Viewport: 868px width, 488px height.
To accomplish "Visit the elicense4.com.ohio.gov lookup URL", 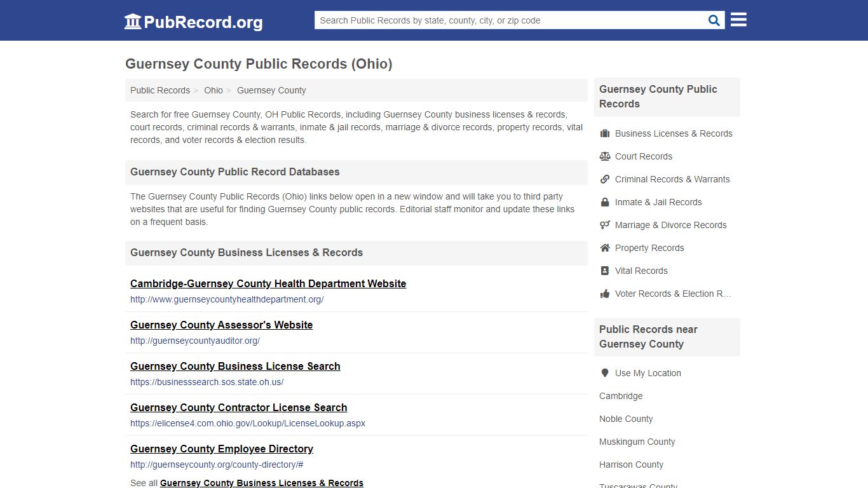I will coord(248,423).
